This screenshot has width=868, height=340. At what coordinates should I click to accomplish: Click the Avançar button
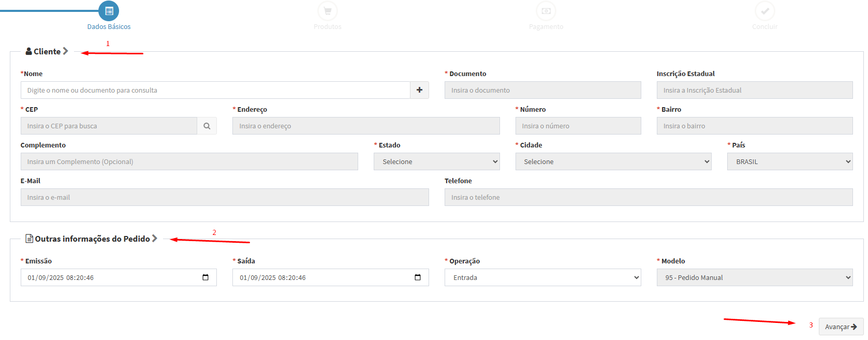(841, 327)
